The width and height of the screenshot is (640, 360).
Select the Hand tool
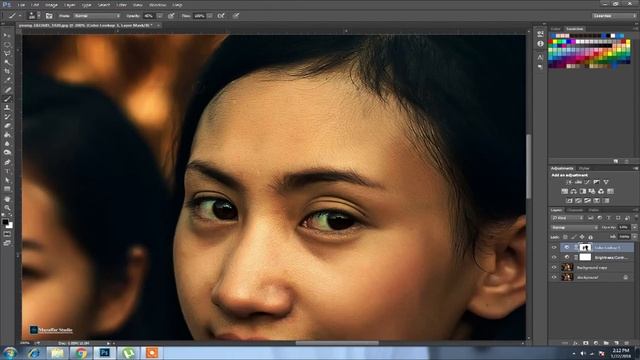(x=7, y=199)
